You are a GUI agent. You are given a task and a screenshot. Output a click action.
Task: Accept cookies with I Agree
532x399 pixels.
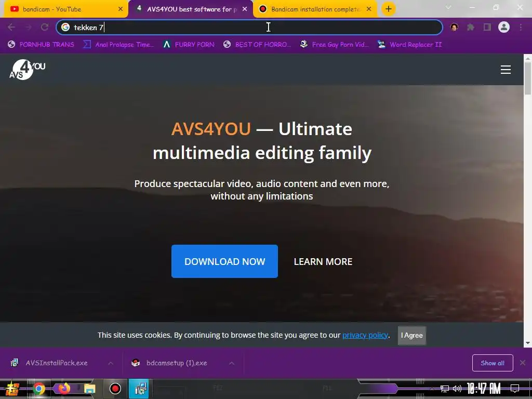click(x=412, y=335)
